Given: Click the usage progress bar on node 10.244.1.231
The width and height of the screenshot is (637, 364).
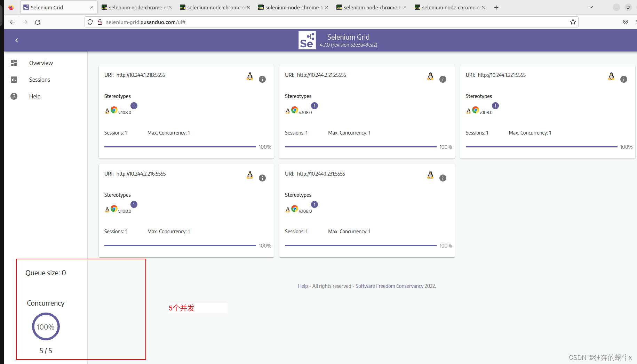Looking at the screenshot, I should [361, 245].
